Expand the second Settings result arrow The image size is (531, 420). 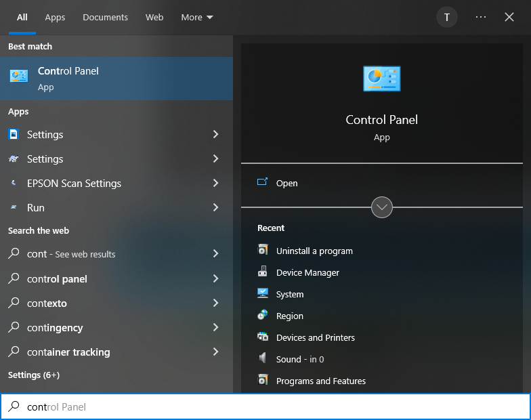[x=215, y=159]
